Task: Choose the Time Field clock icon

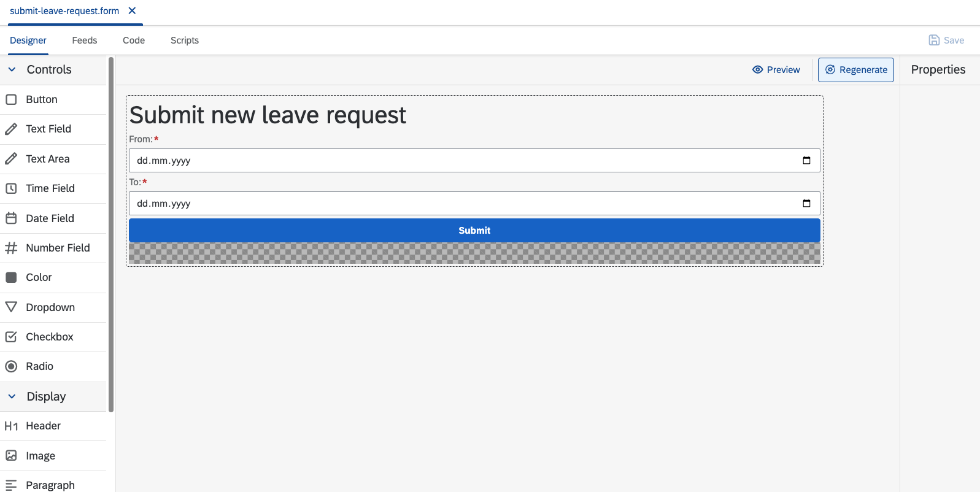Action: [11, 188]
